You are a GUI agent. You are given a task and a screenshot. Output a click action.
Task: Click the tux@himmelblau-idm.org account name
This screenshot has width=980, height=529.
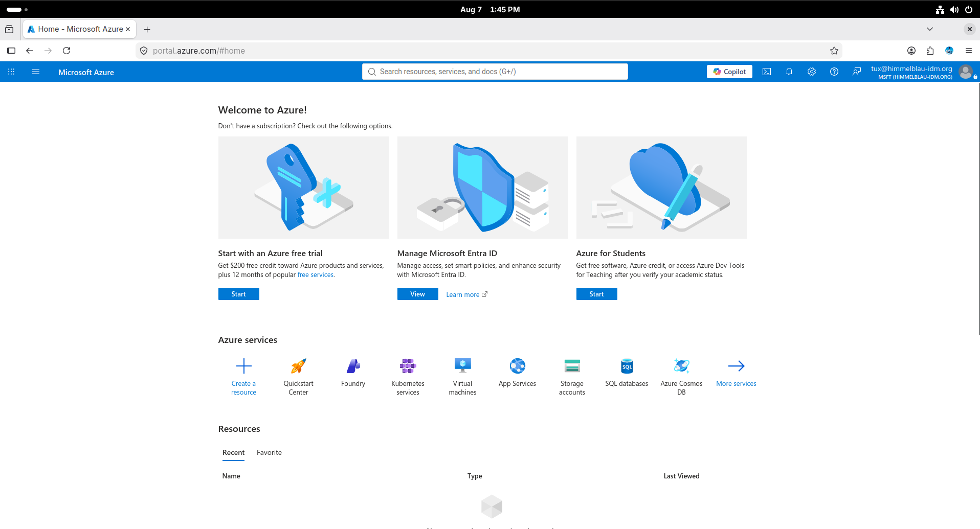click(x=911, y=68)
